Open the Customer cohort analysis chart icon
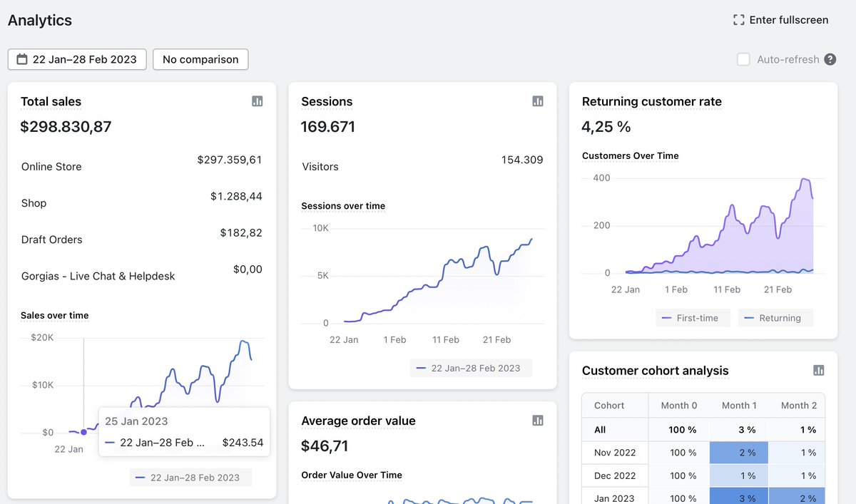This screenshot has height=504, width=856. pyautogui.click(x=818, y=371)
